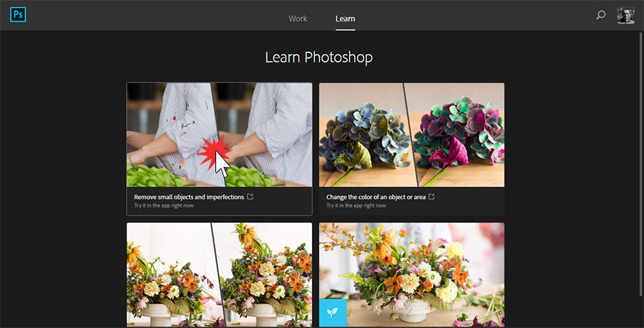Screen dimensions: 644x328
Task: Click the Learn Photoshop heading
Action: click(318, 57)
